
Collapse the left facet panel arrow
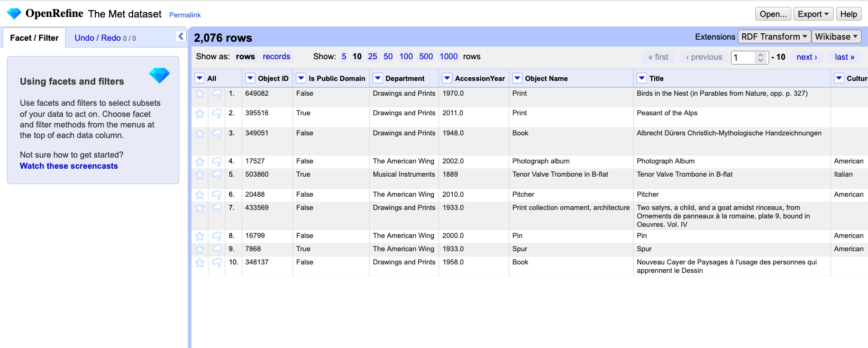181,36
